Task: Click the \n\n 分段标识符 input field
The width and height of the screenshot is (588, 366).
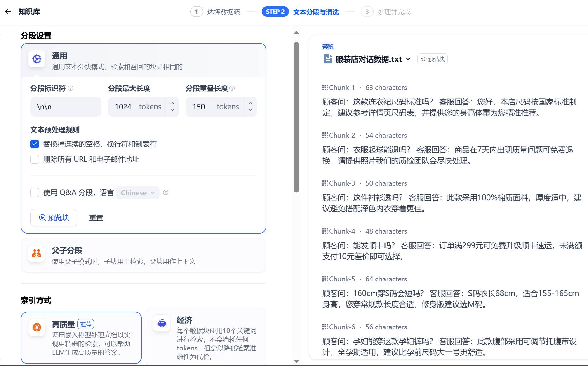Action: pos(66,107)
